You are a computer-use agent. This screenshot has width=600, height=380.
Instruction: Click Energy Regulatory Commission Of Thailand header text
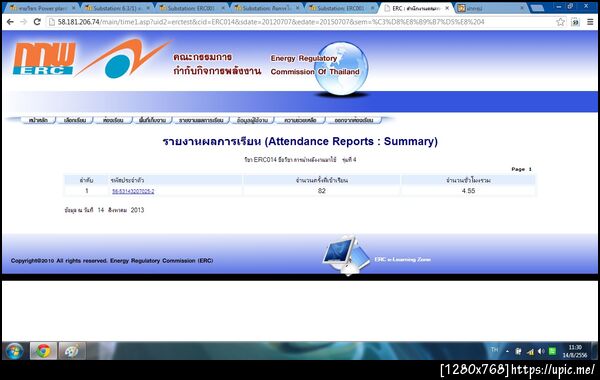pos(315,65)
